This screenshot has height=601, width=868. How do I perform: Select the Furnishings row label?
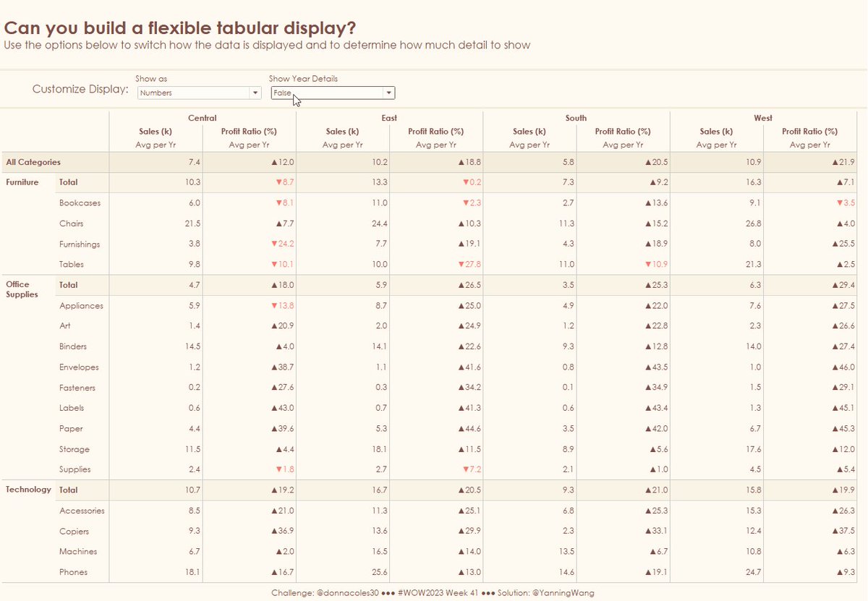[x=80, y=244]
